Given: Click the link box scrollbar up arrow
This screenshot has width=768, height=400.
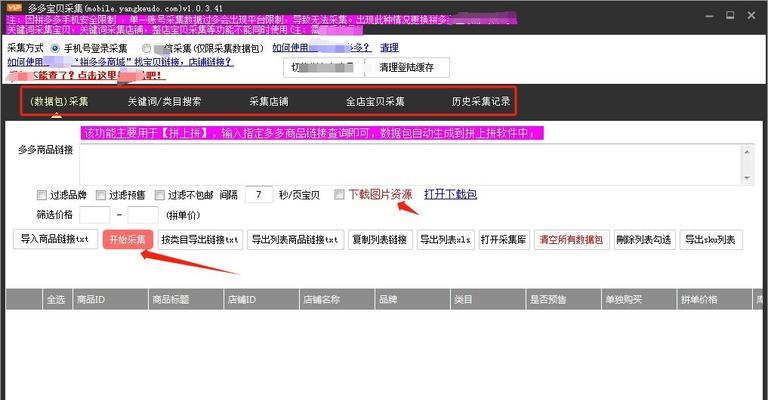Looking at the screenshot, I should 747,152.
